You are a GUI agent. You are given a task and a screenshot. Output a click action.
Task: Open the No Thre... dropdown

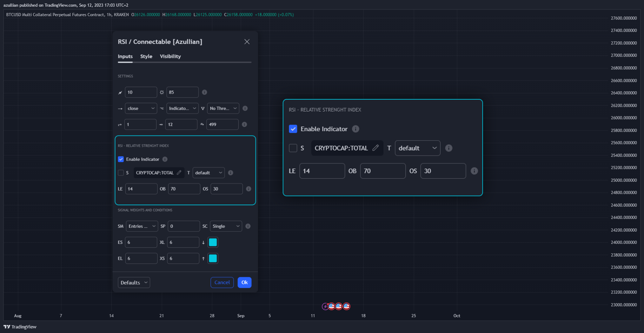coord(223,108)
